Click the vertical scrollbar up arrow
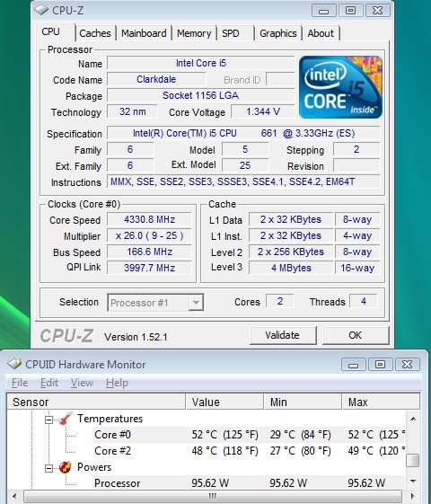431x504 pixels. click(413, 419)
